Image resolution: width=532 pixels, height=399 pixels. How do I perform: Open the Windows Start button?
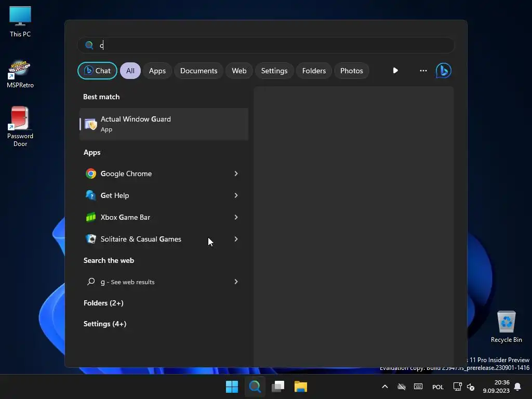coord(232,387)
